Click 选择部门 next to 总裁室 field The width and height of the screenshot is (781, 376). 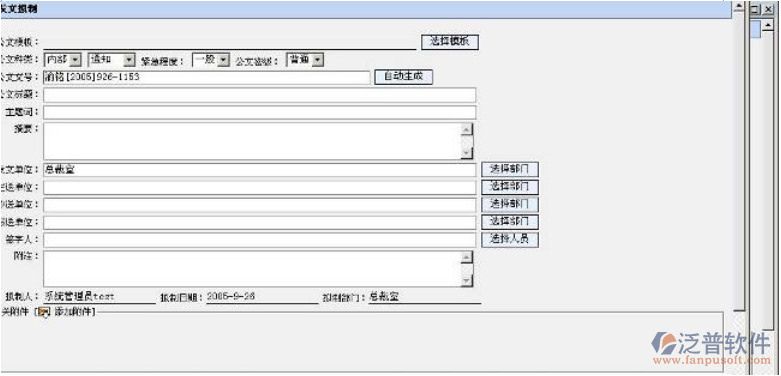(x=510, y=169)
